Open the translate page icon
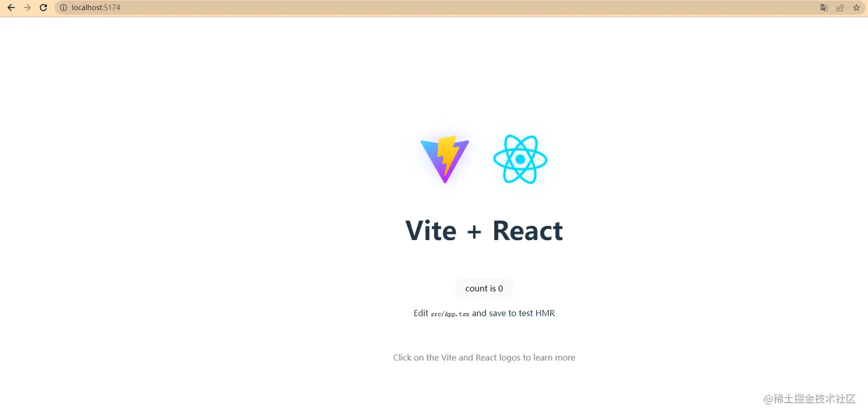Viewport: 868px width, 417px height. click(x=824, y=8)
